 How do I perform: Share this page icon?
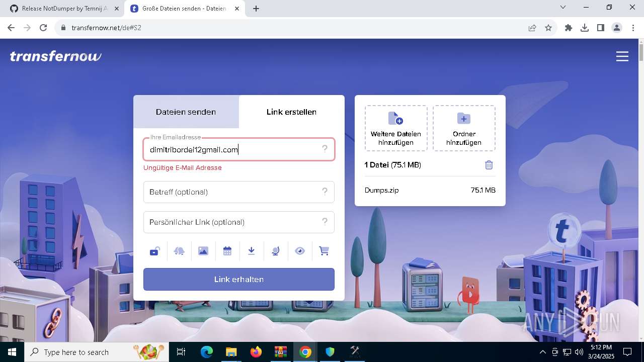coord(532,28)
